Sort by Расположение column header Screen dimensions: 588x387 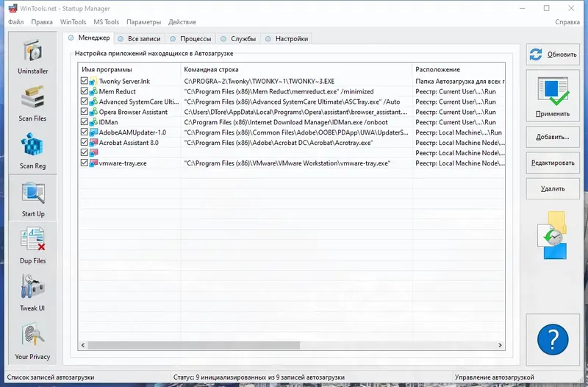click(459, 69)
